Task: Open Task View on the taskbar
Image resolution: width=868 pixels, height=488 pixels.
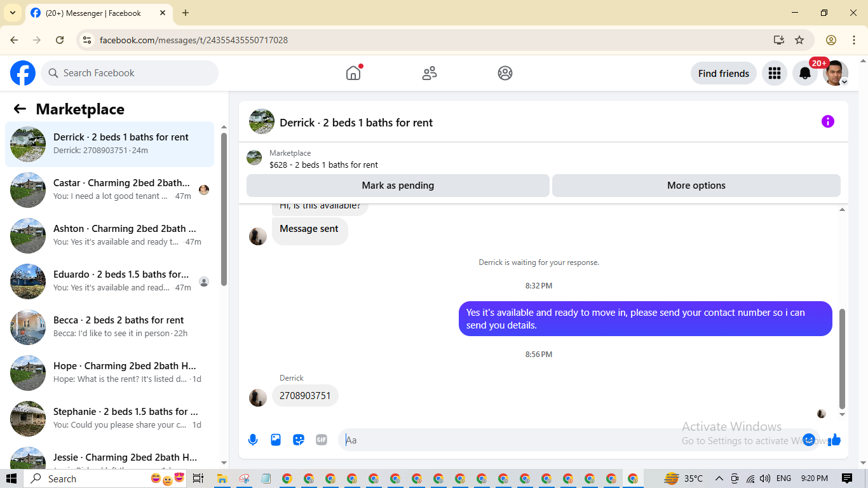Action: [x=198, y=478]
